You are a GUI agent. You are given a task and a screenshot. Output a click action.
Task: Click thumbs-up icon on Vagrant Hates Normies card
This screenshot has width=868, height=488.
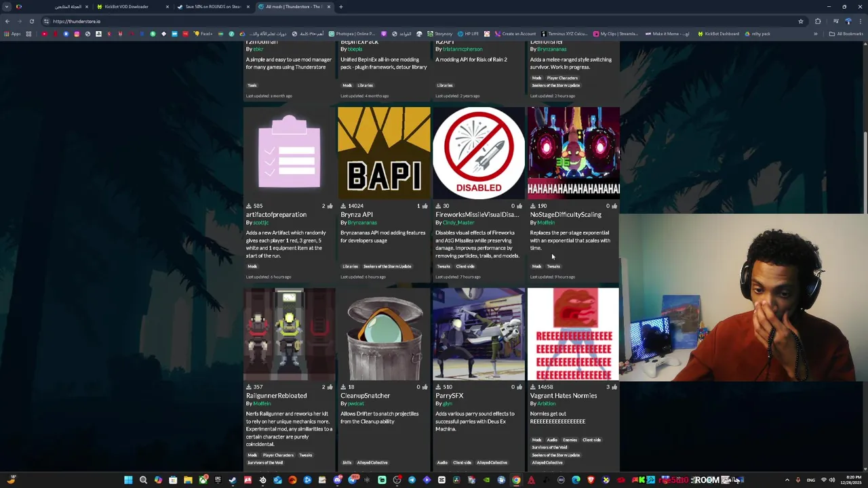point(614,387)
